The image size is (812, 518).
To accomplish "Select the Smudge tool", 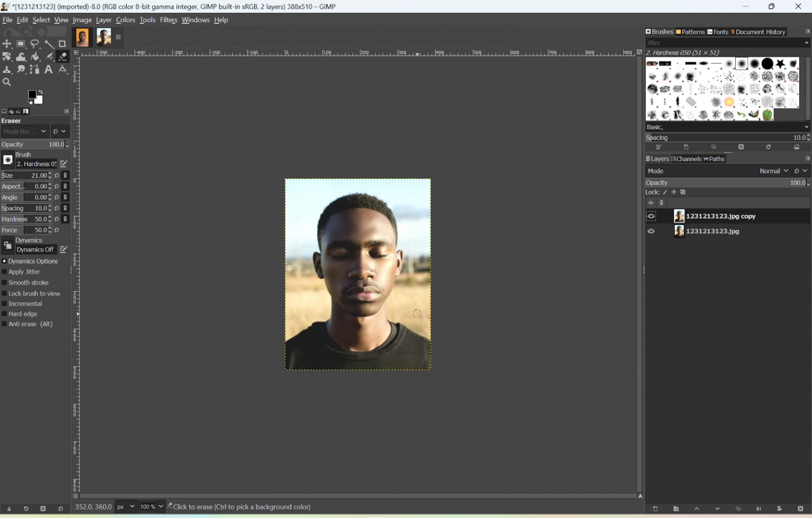I will 21,69.
